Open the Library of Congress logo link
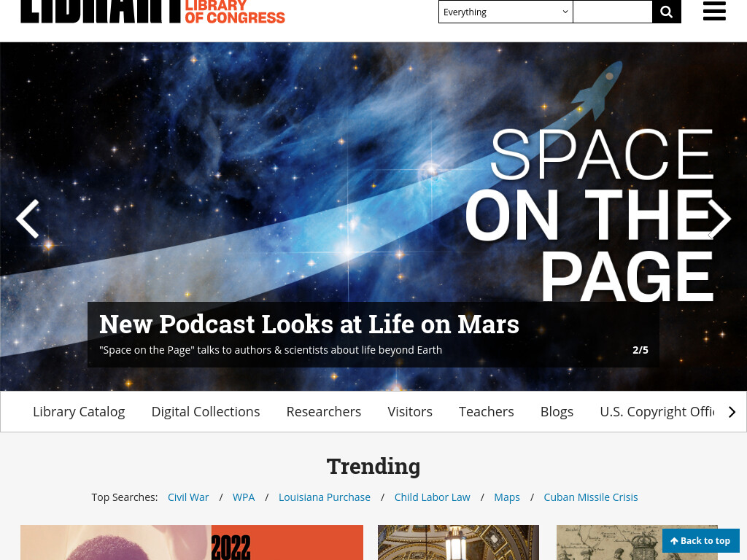This screenshot has height=560, width=747. coord(152,12)
